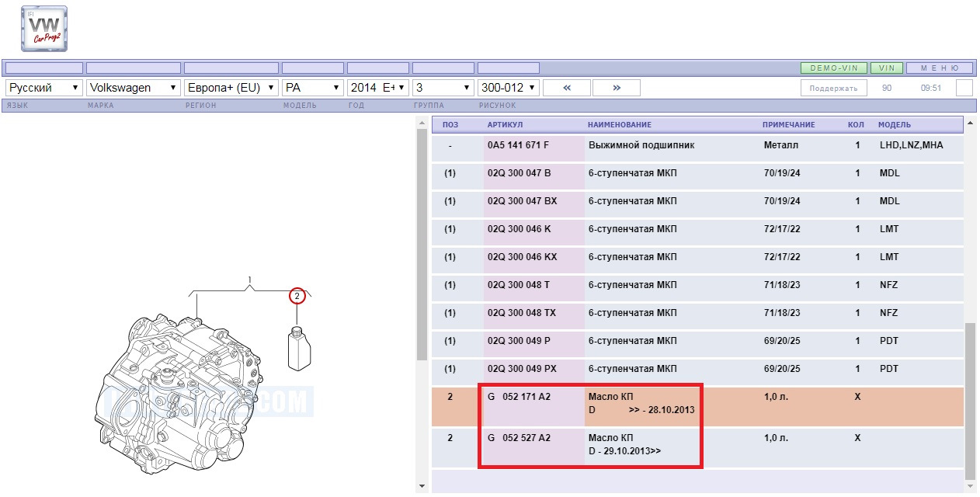This screenshot has height=497, width=980.
Task: Go to next drawing with » button
Action: click(617, 88)
